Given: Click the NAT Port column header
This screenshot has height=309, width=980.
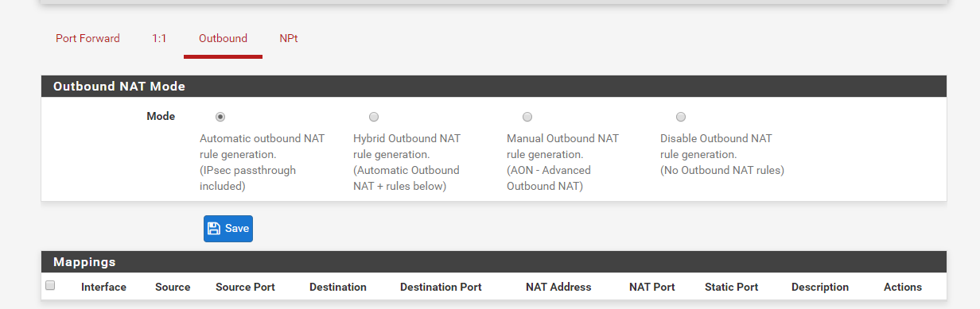Looking at the screenshot, I should coord(652,287).
